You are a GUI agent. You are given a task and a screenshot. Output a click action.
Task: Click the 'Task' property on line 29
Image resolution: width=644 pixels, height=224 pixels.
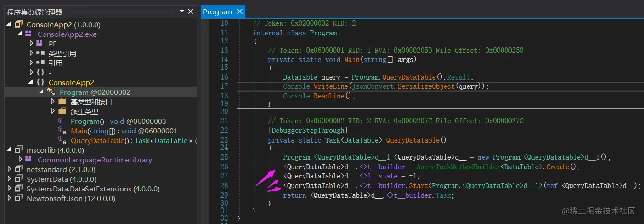pos(444,195)
